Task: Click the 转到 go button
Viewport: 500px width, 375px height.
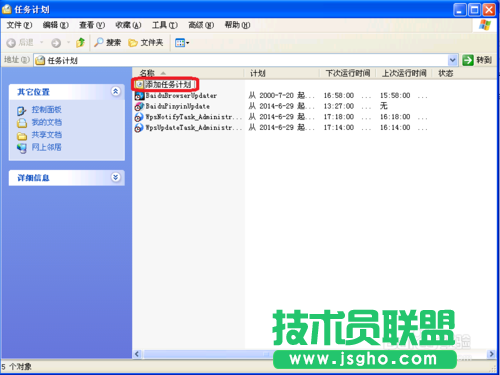Action: tap(477, 60)
